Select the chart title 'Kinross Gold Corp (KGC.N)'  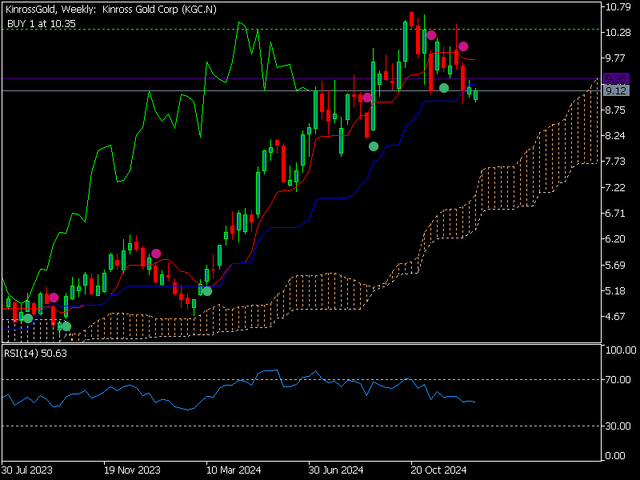160,9
